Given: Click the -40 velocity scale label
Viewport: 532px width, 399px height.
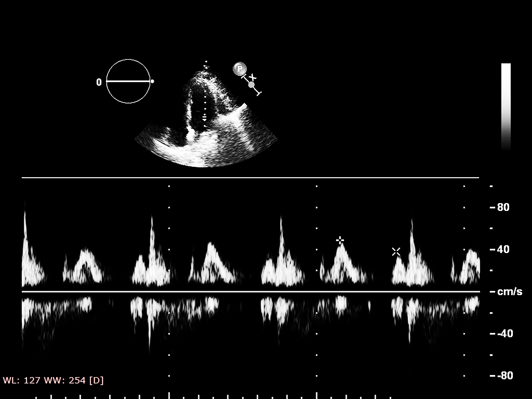Looking at the screenshot, I should click(505, 334).
